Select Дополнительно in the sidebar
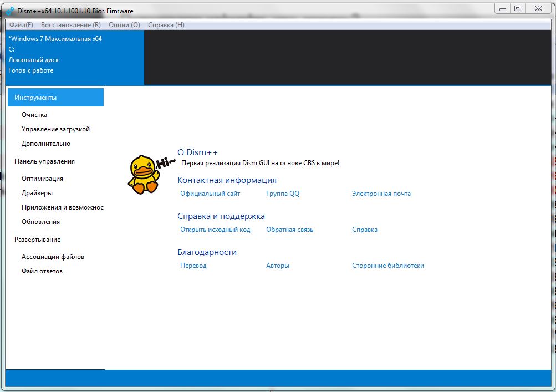The width and height of the screenshot is (556, 392). tap(46, 144)
